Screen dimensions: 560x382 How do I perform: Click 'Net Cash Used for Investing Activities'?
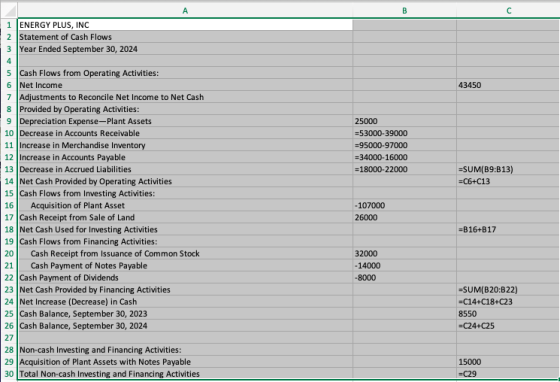tap(185, 230)
